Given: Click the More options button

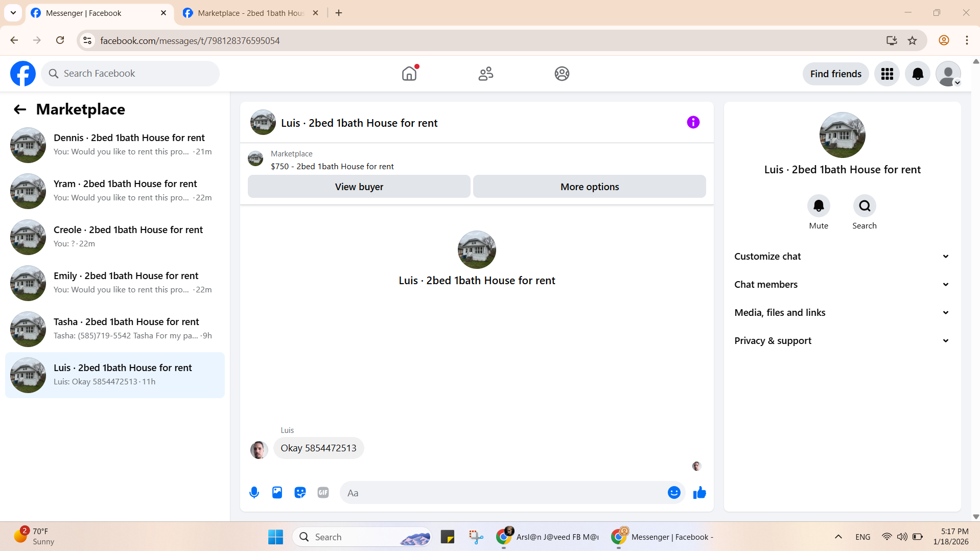Looking at the screenshot, I should (590, 187).
